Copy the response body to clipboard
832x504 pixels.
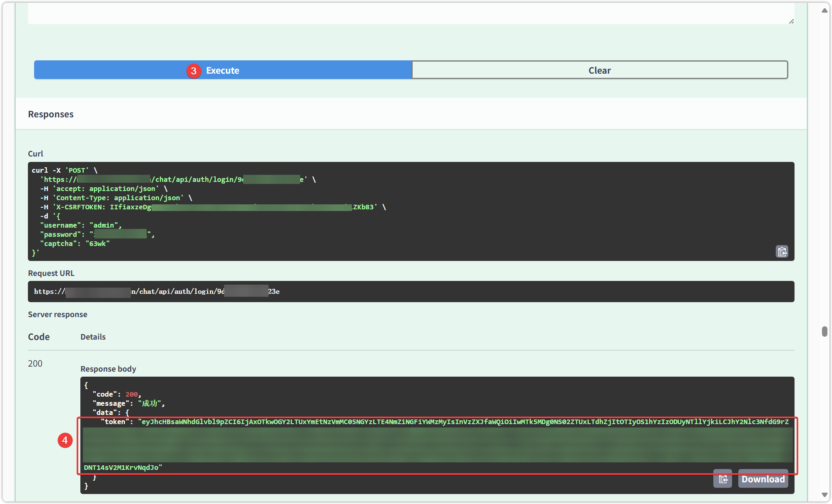tap(722, 479)
